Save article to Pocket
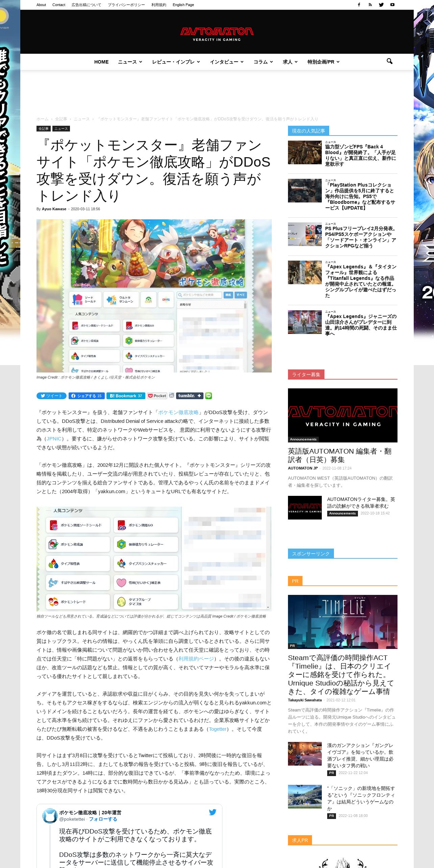The width and height of the screenshot is (434, 868). (157, 396)
